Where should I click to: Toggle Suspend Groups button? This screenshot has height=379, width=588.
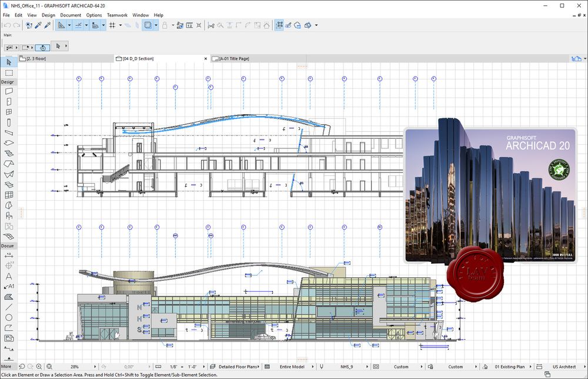(279, 25)
